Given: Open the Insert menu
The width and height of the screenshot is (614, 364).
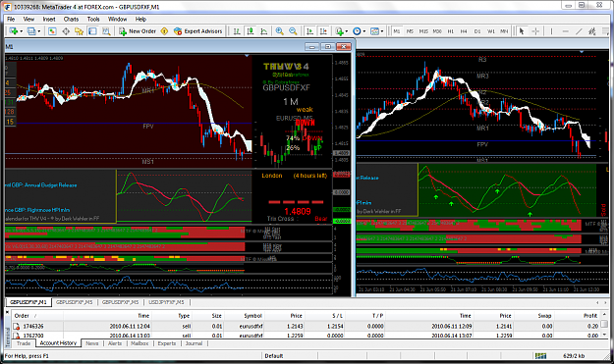Looking at the screenshot, I should 49,19.
